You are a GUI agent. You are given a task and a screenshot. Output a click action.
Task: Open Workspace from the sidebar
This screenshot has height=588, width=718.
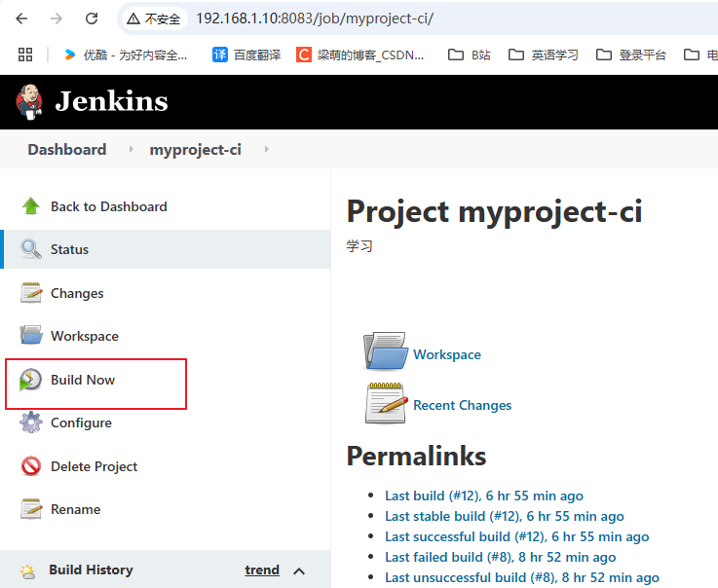(85, 336)
